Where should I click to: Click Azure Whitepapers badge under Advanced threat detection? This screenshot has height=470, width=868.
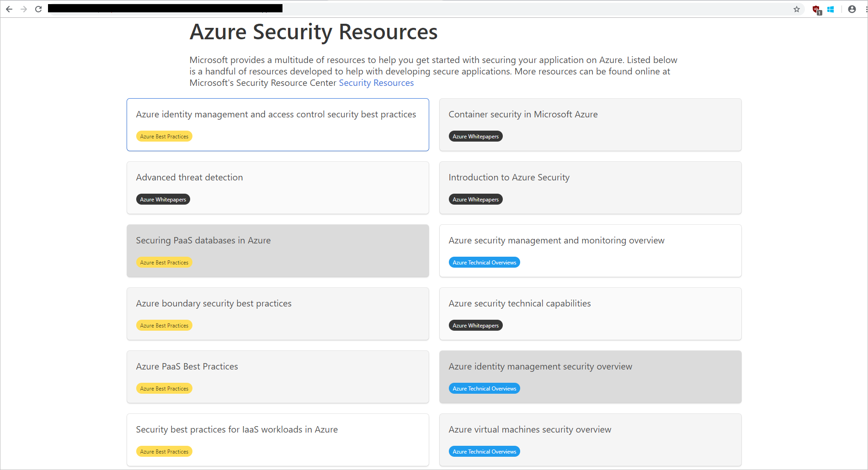[x=163, y=199]
